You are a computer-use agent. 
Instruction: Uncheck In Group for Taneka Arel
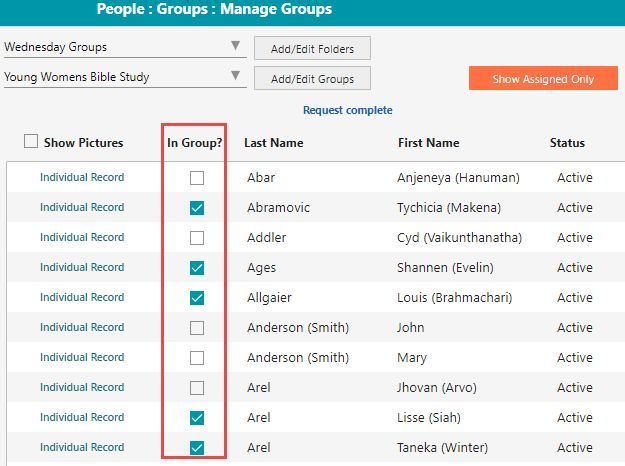[197, 448]
